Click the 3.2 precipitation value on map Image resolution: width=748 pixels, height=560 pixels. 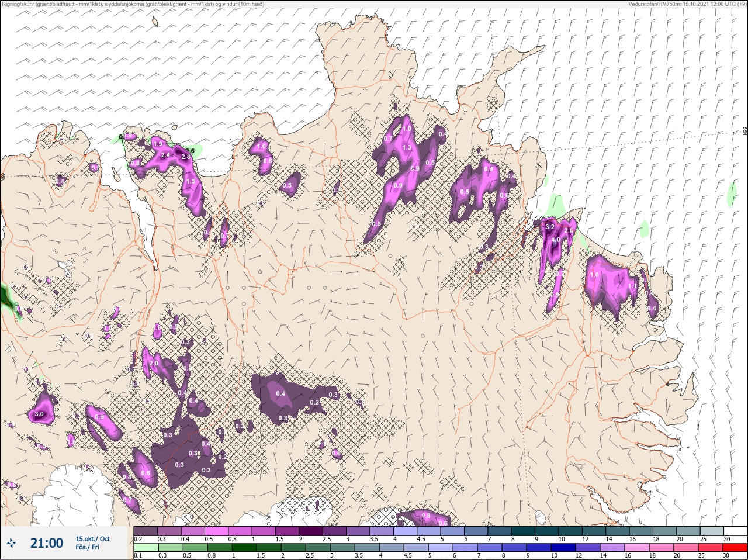[x=549, y=227]
